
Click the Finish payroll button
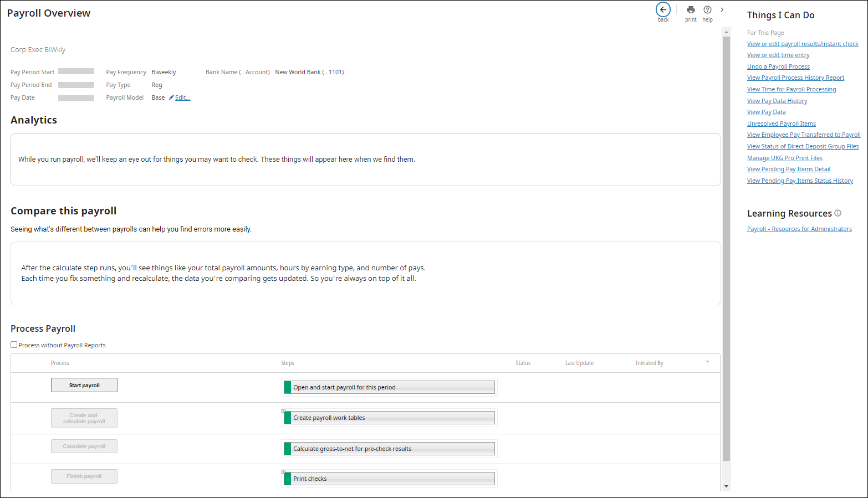click(x=84, y=476)
